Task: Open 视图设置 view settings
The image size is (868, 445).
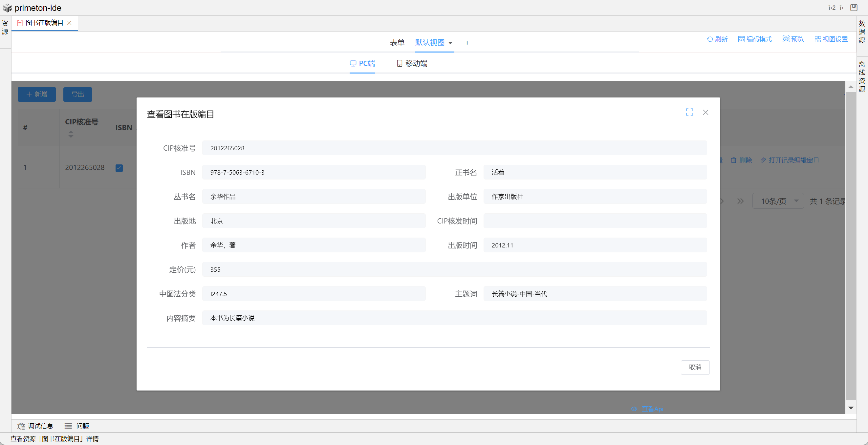Action: point(831,39)
